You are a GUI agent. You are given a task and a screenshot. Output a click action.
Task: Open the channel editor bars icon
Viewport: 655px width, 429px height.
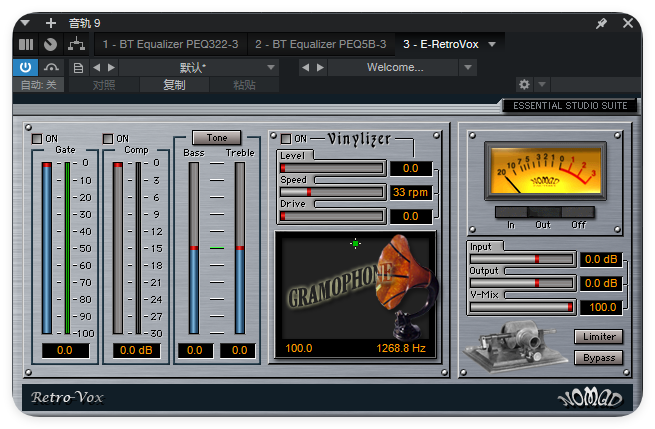(x=26, y=44)
